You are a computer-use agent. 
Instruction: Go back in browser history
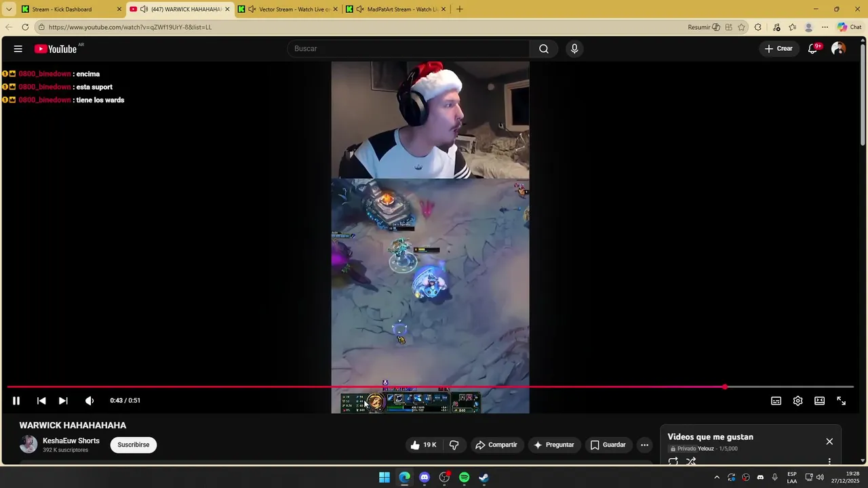pyautogui.click(x=8, y=27)
